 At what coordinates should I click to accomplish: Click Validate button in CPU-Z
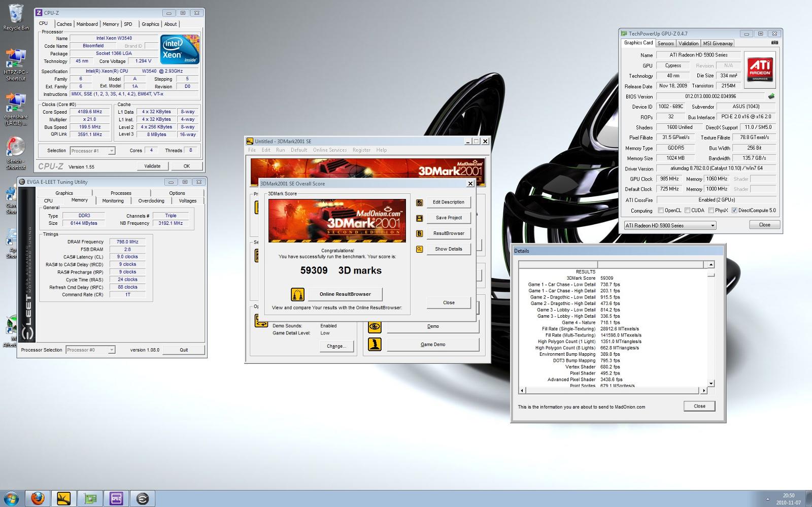click(152, 166)
